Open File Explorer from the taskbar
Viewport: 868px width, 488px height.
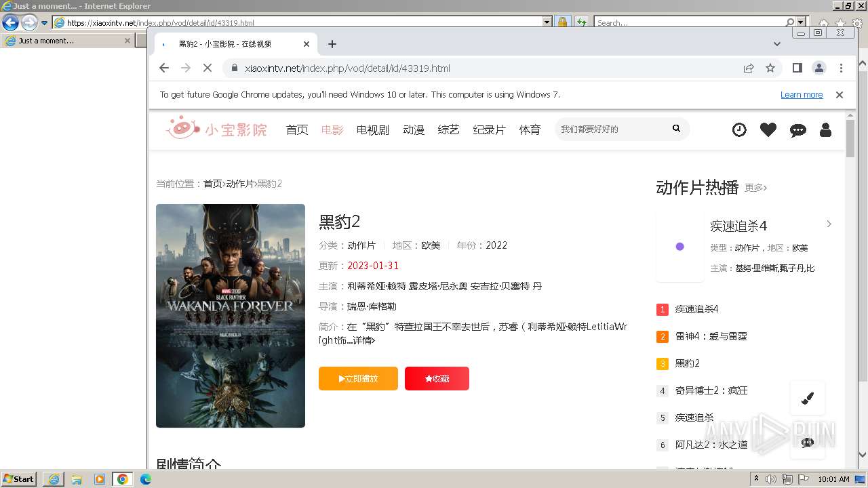(x=77, y=479)
